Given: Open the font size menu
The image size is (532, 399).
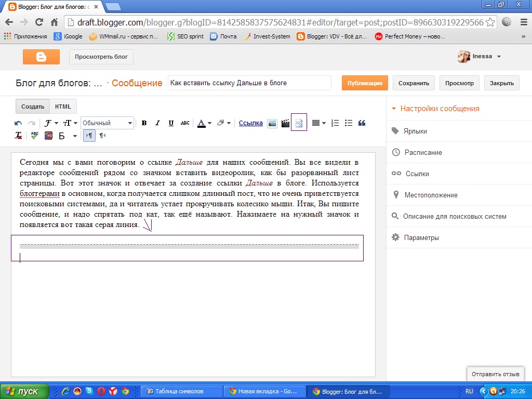Looking at the screenshot, I should coord(70,123).
